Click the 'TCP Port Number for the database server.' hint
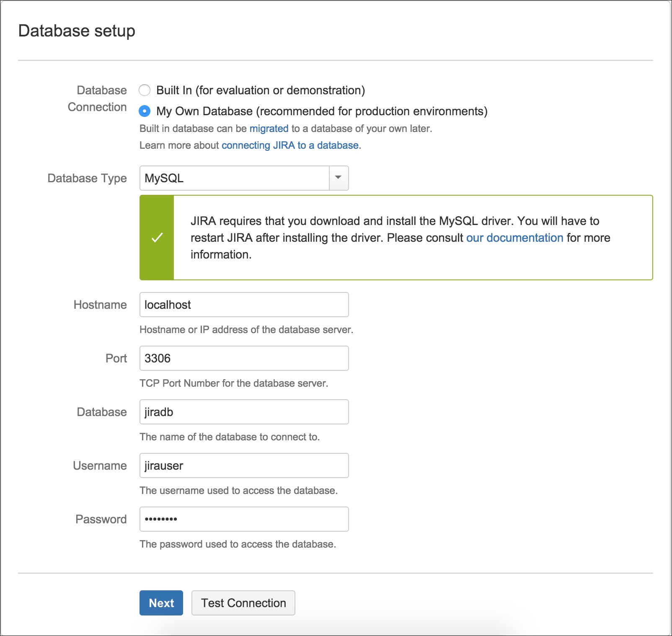672x636 pixels. 234,383
